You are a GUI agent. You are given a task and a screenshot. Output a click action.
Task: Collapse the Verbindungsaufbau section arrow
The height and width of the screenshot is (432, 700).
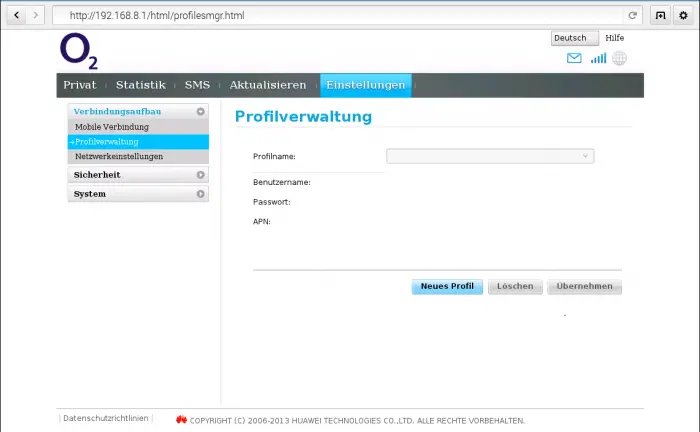(x=200, y=112)
